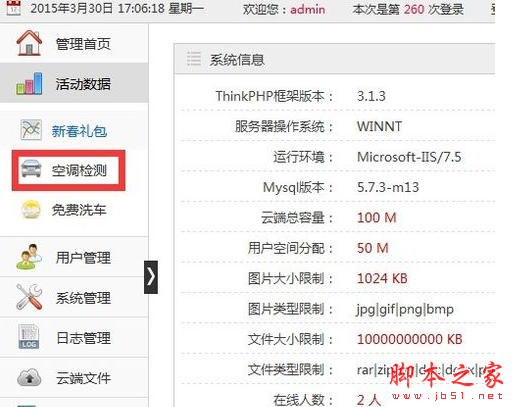Select the 新春礼包 link

(x=79, y=131)
